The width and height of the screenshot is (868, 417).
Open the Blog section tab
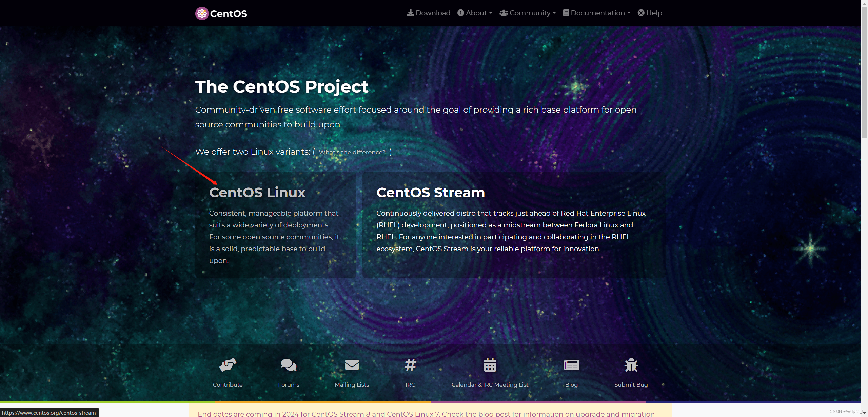click(571, 372)
